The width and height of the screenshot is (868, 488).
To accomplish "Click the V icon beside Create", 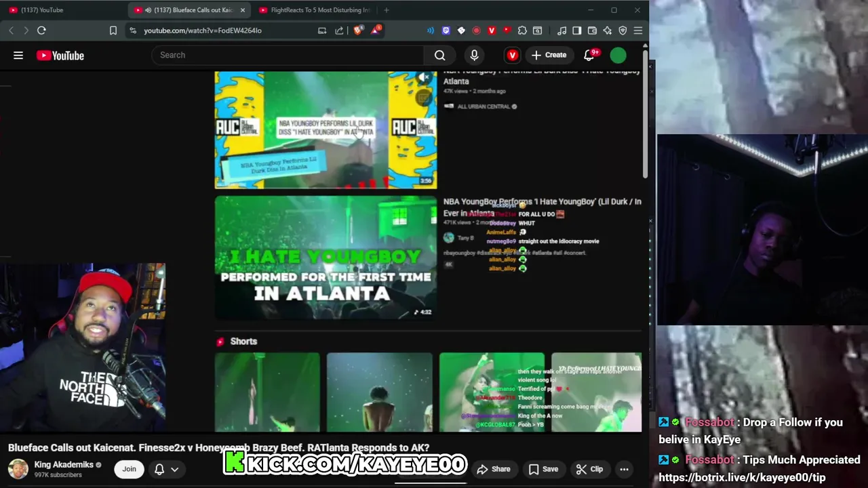I will tap(513, 56).
